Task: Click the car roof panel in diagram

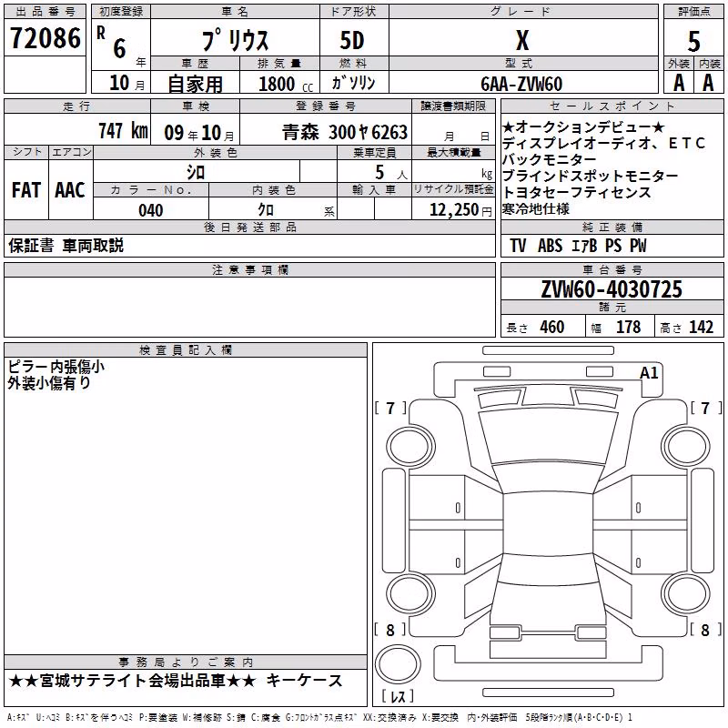Action: (x=548, y=524)
